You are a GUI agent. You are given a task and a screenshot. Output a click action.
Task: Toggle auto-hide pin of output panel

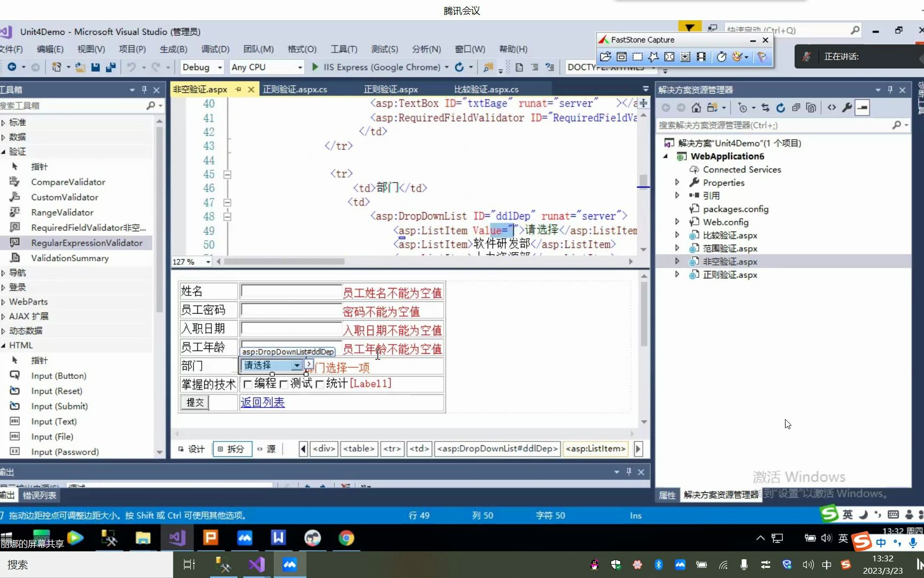pos(629,471)
